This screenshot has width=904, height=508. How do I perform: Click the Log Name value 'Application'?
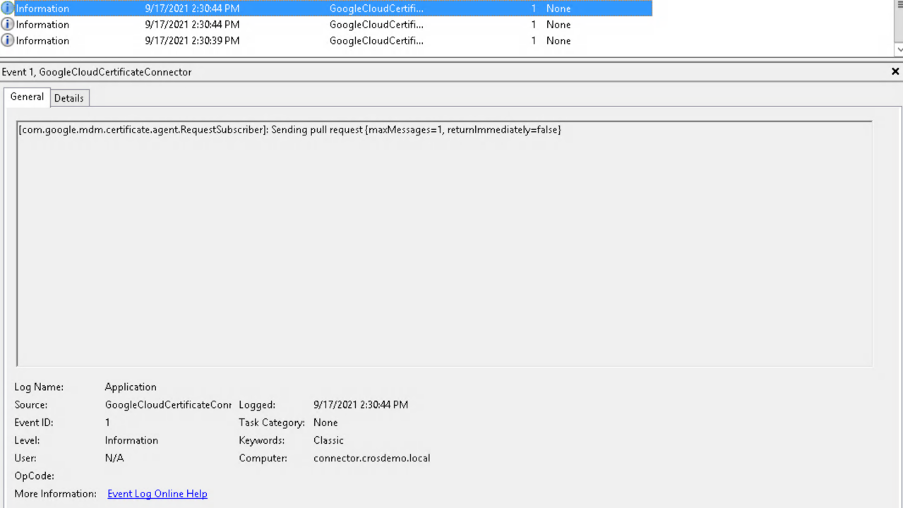pyautogui.click(x=131, y=387)
